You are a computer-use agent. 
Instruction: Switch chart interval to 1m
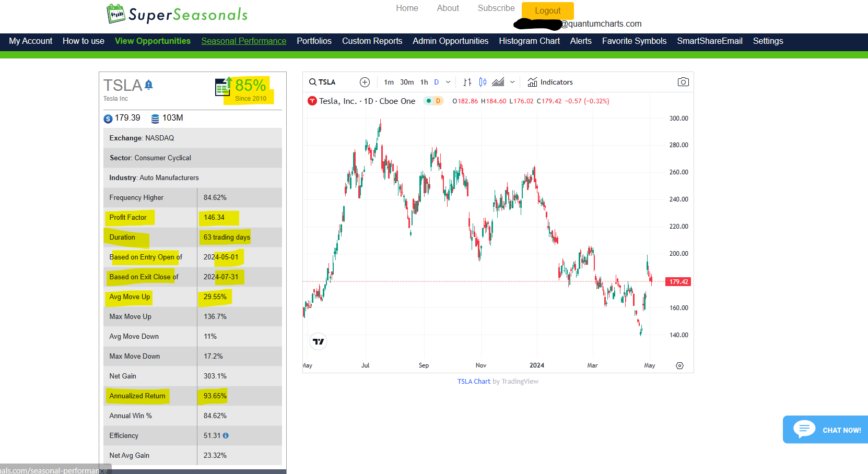point(389,82)
